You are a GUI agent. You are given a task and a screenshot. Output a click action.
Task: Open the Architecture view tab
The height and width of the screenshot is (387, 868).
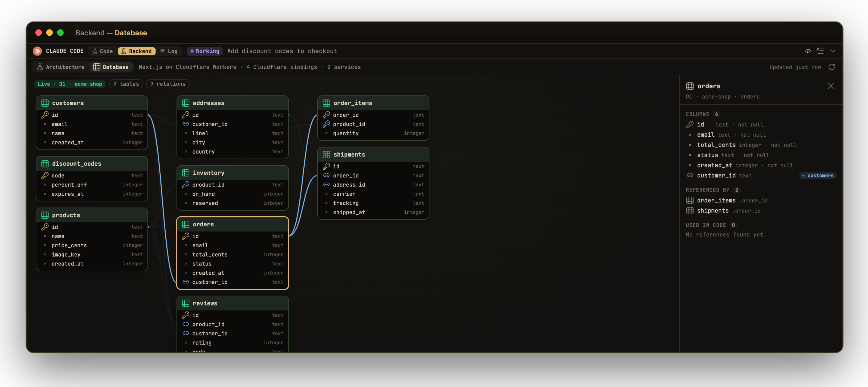coord(61,67)
